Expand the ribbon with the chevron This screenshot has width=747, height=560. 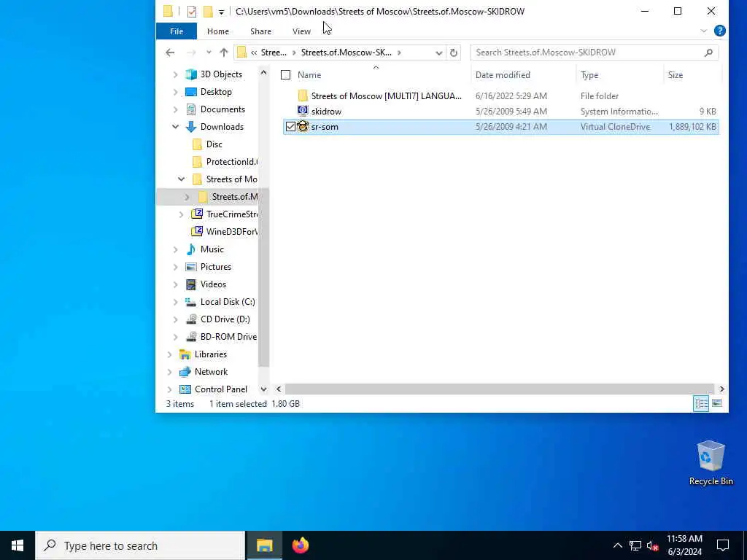[704, 31]
